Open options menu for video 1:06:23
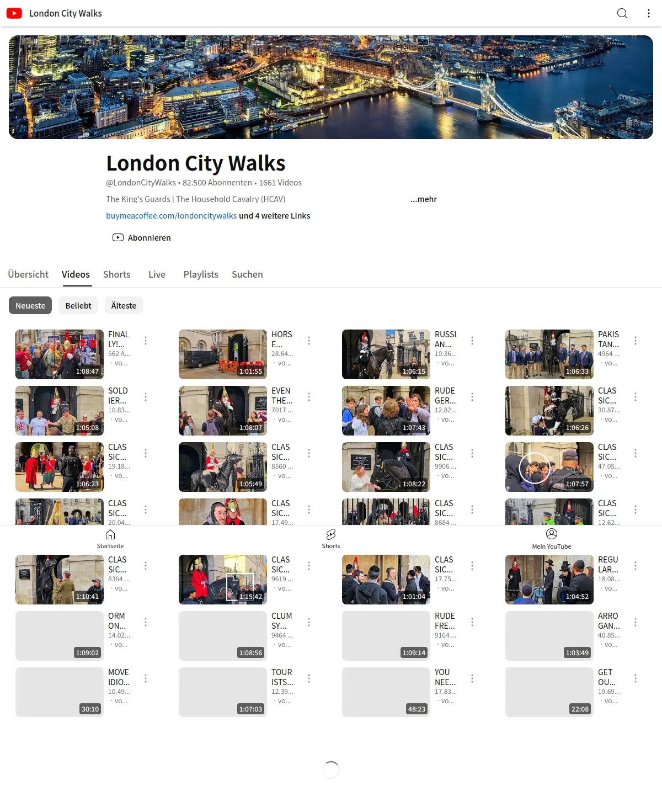Screen dimensions: 662x812 pos(146,453)
